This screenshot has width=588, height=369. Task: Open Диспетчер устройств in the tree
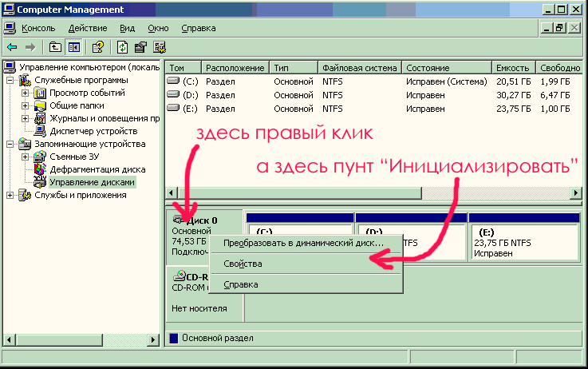[93, 130]
